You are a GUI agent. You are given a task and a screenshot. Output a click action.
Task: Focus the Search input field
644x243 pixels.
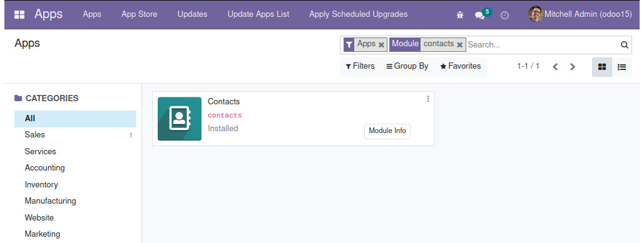pos(543,45)
